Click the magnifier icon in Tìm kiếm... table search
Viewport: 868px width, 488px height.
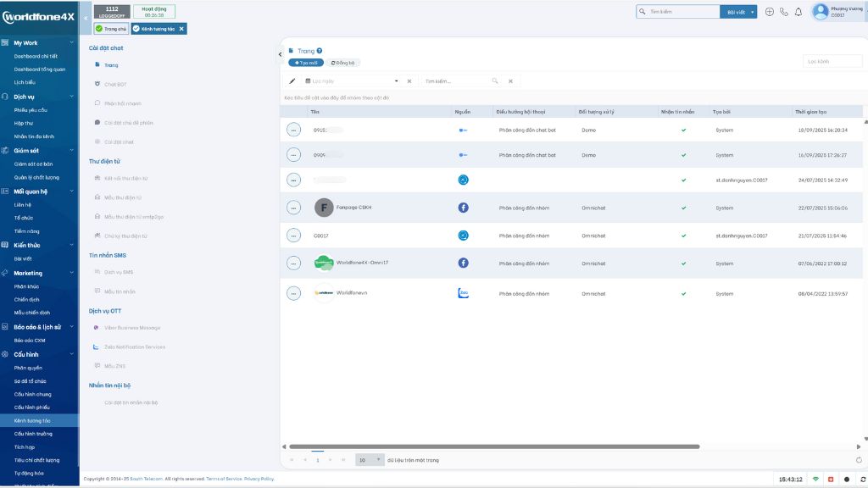(x=495, y=80)
